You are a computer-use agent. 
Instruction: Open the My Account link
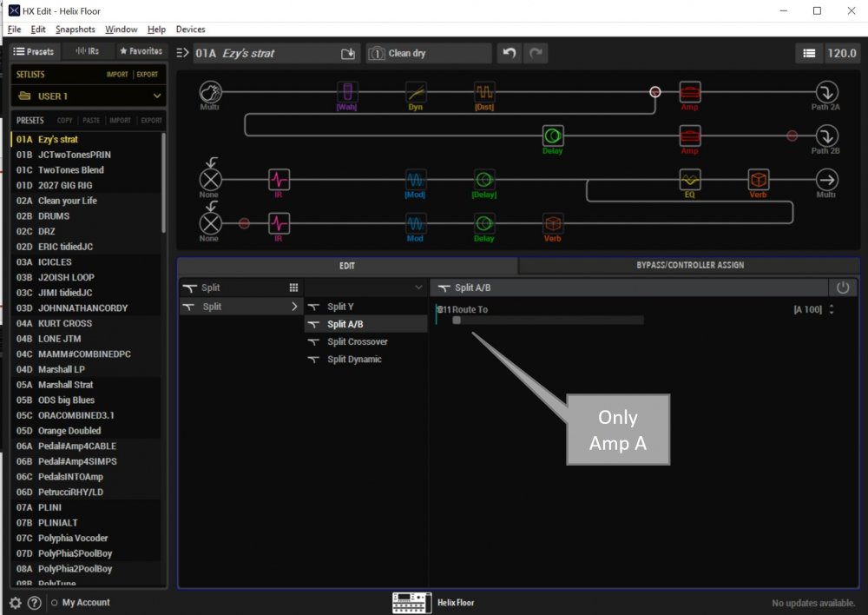tap(86, 603)
